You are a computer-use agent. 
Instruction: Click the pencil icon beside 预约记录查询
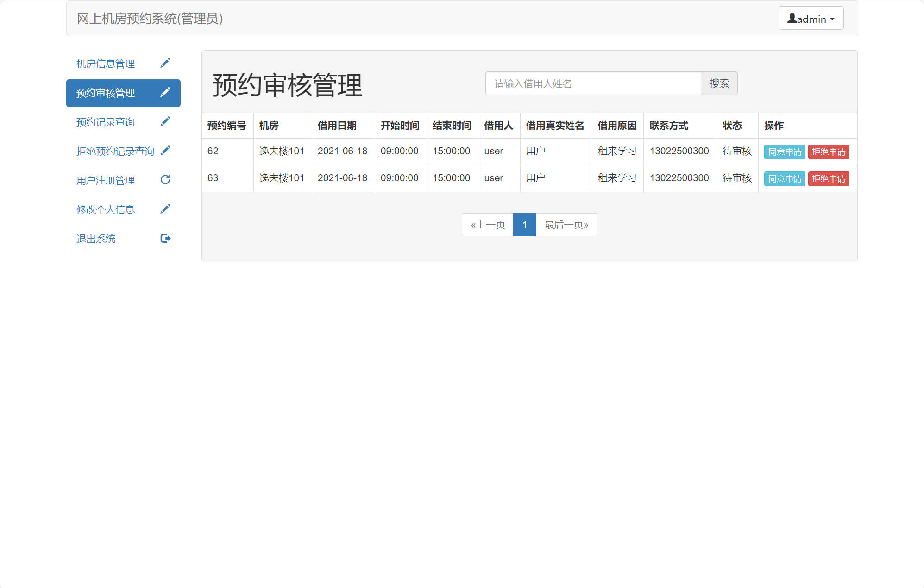click(165, 121)
